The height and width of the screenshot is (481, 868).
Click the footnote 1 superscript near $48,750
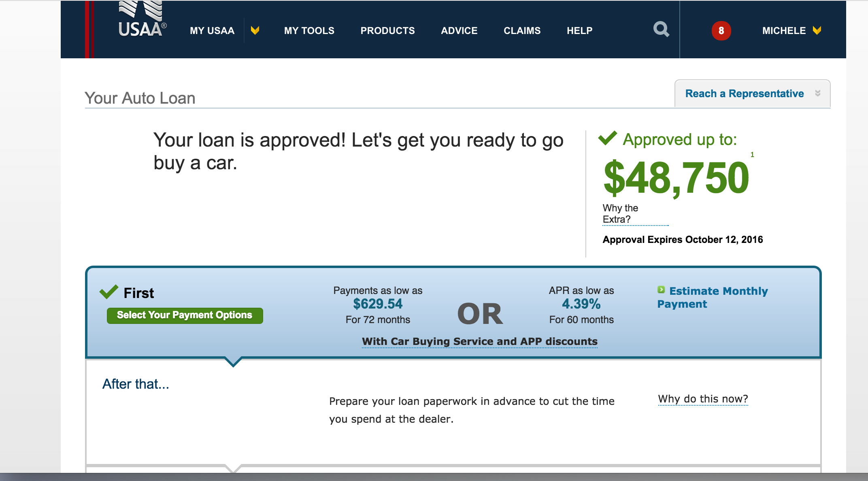point(752,155)
